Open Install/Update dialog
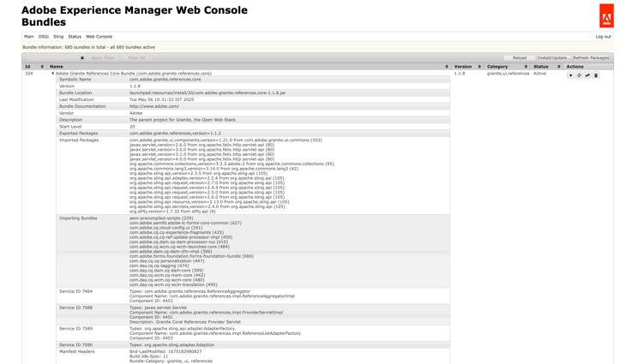Screen dimensions: 643x364 (x=554, y=57)
